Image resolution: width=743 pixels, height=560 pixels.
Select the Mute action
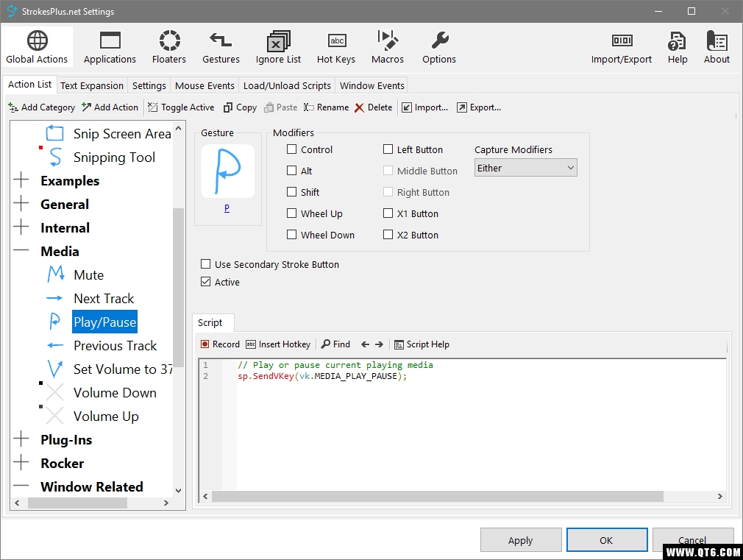pos(88,275)
